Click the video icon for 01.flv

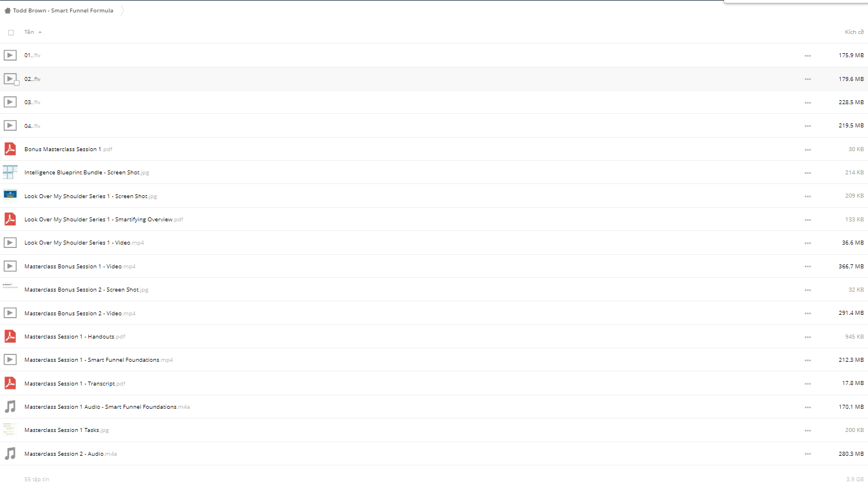point(10,55)
